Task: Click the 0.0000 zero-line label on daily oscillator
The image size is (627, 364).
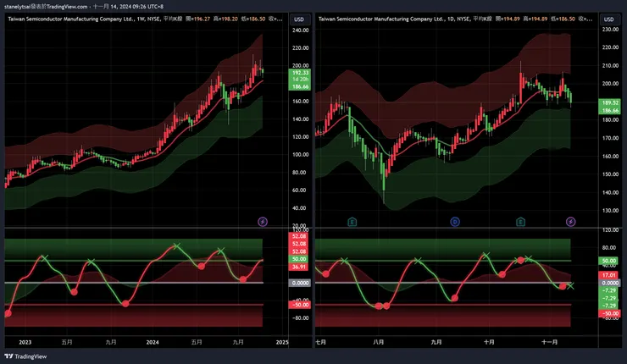Action: click(610, 283)
